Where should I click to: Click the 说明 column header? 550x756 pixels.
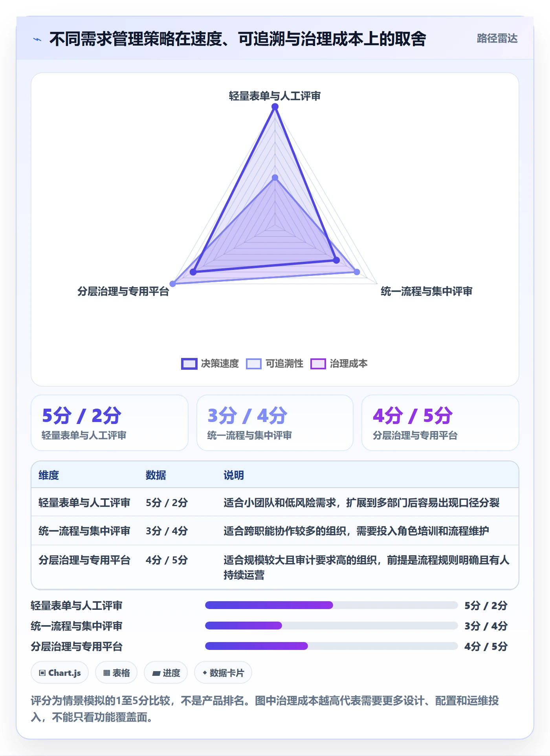234,475
